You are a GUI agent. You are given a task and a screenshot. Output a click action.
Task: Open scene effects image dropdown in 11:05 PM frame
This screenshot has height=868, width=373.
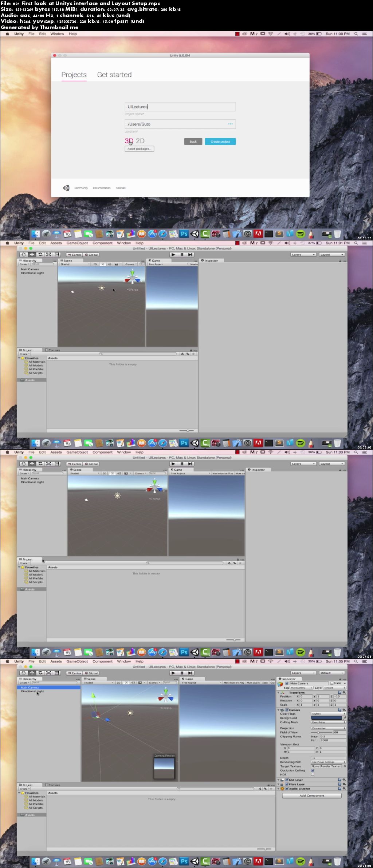(x=141, y=682)
